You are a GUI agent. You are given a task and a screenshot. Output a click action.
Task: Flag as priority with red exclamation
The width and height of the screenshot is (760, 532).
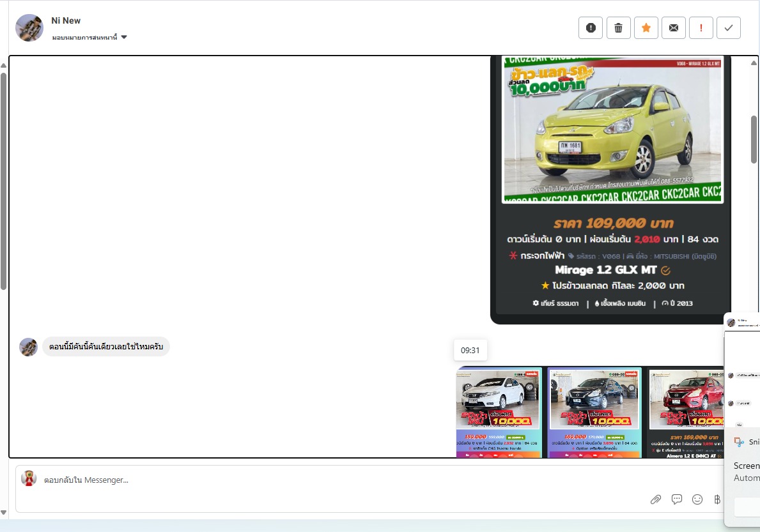(701, 28)
